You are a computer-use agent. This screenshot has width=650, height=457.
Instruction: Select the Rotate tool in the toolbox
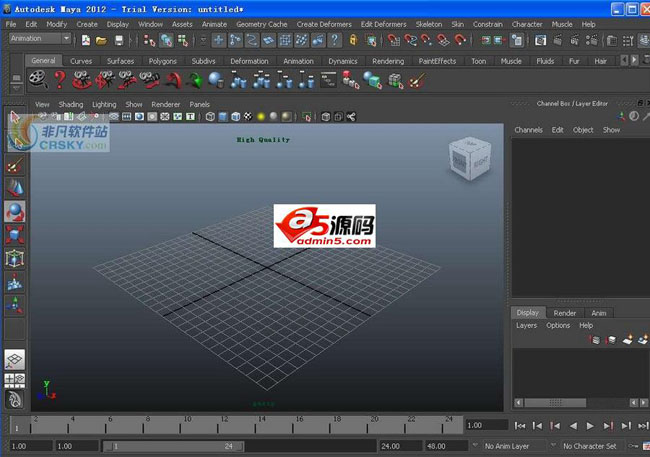[15, 211]
